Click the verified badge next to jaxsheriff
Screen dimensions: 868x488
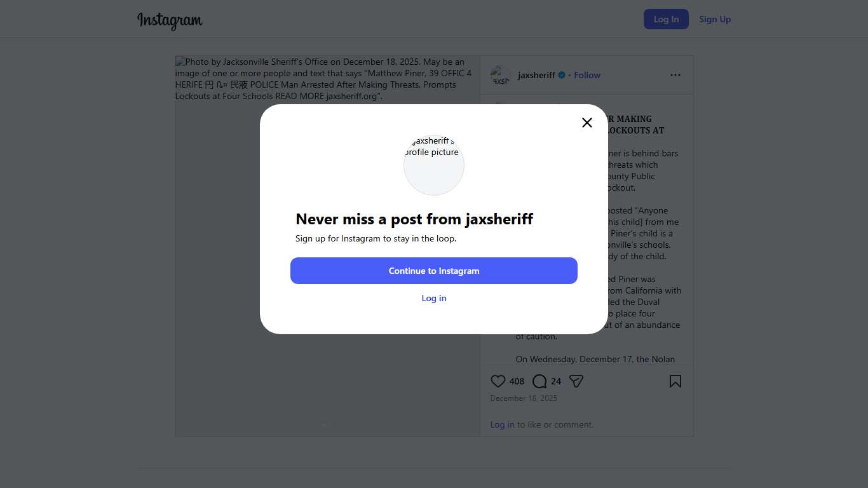pyautogui.click(x=562, y=75)
